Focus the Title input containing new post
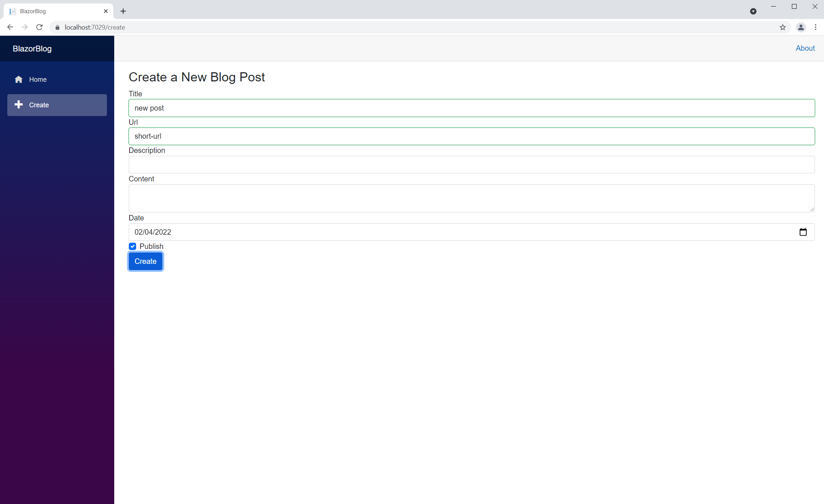824x504 pixels. 471,108
